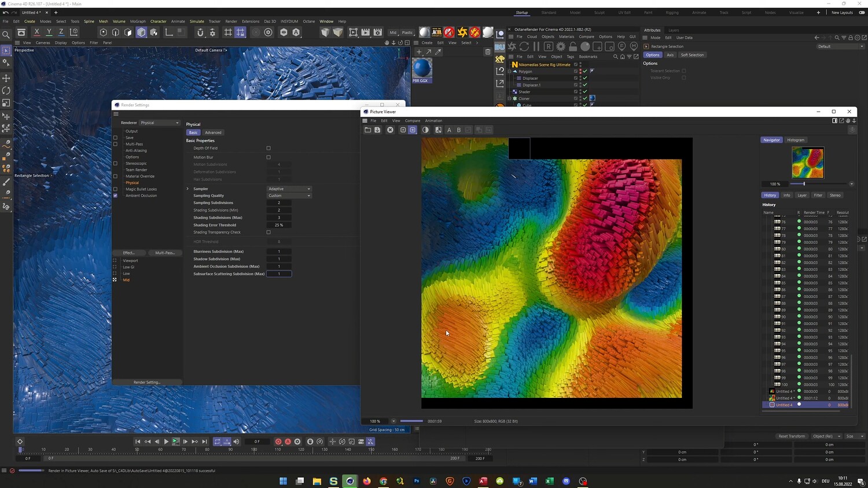Click the Multi-Pass... button

pos(165,253)
